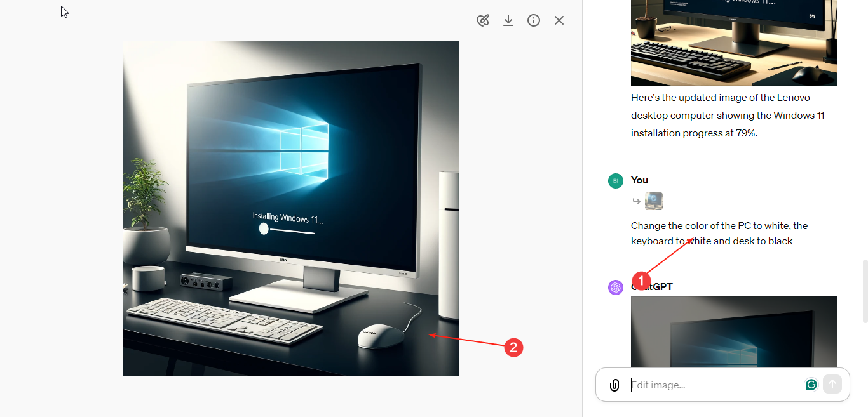Send the message with arrow button
Screen dimensions: 868x417
[832, 384]
